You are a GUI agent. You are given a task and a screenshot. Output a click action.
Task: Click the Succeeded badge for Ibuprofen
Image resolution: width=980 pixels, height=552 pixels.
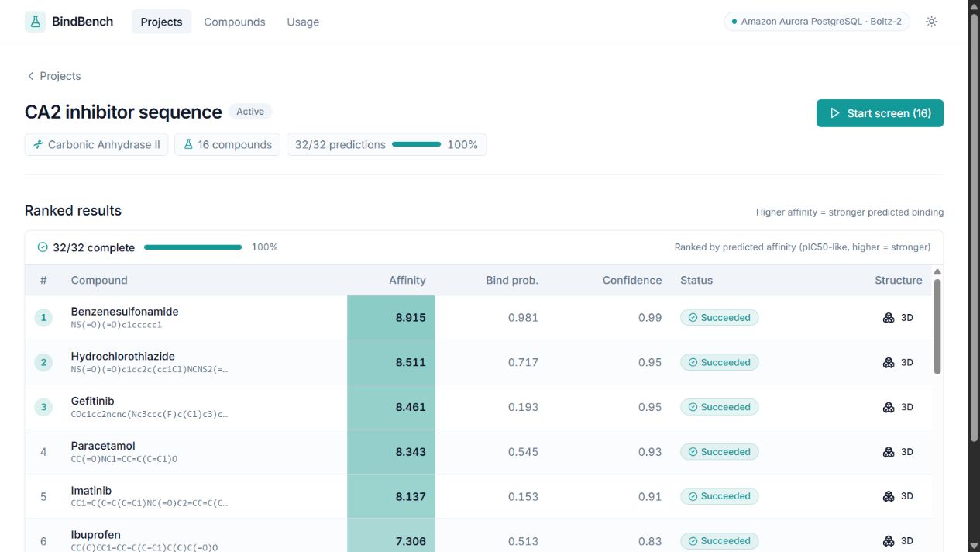click(x=719, y=541)
